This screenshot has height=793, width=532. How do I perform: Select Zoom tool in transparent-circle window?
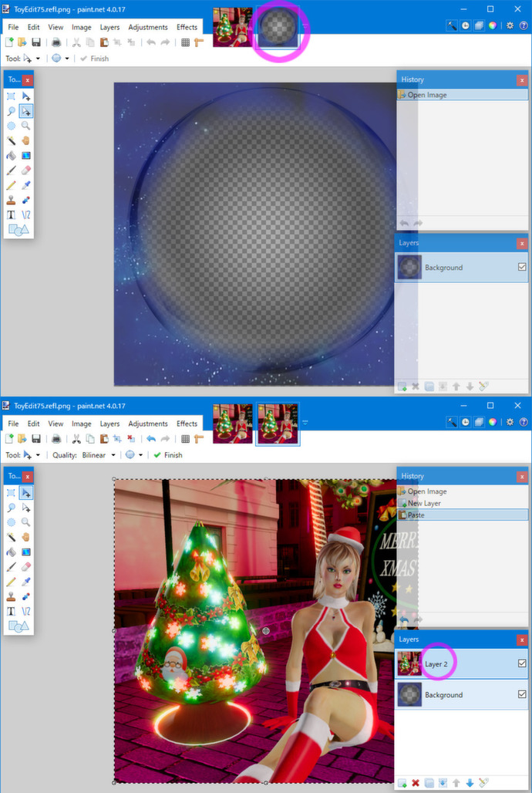click(x=25, y=126)
